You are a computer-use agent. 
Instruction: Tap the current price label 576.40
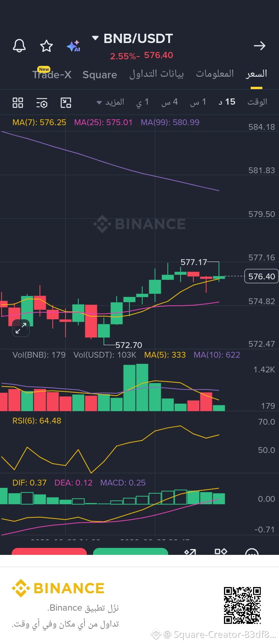point(262,276)
